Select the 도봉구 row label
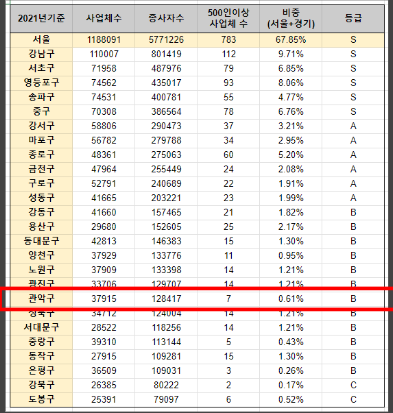The image size is (393, 413). [41, 399]
